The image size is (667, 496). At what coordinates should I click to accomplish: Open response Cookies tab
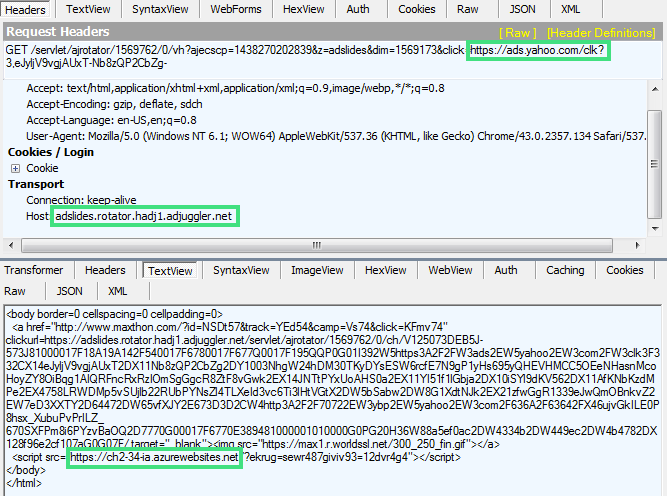(x=624, y=270)
